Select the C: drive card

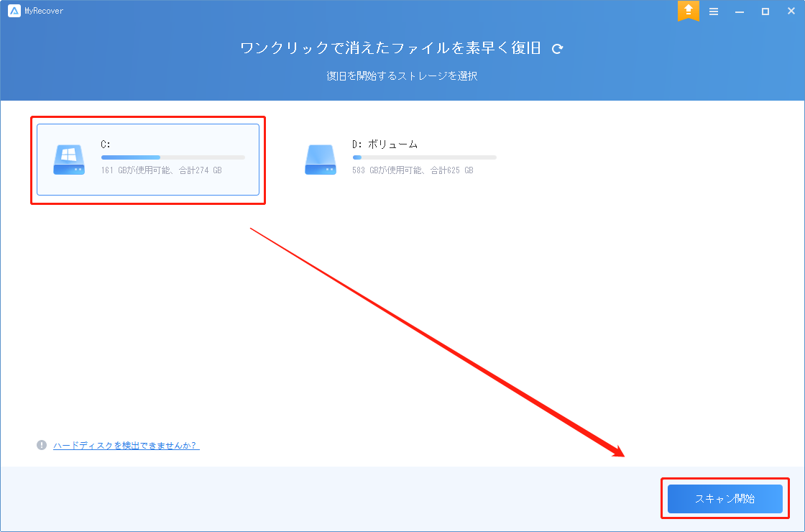(x=147, y=160)
